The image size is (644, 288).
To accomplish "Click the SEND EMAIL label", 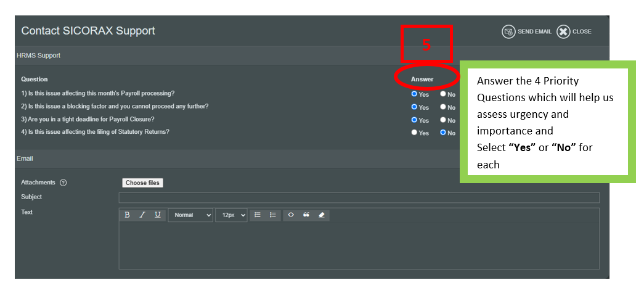I will [x=534, y=31].
